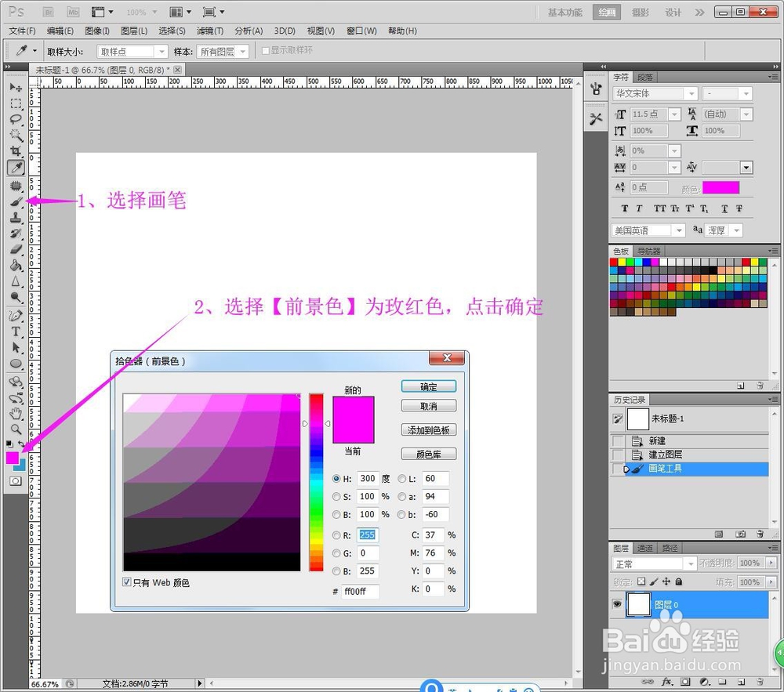The height and width of the screenshot is (692, 784).
Task: Select the Brush tool
Action: tap(16, 202)
